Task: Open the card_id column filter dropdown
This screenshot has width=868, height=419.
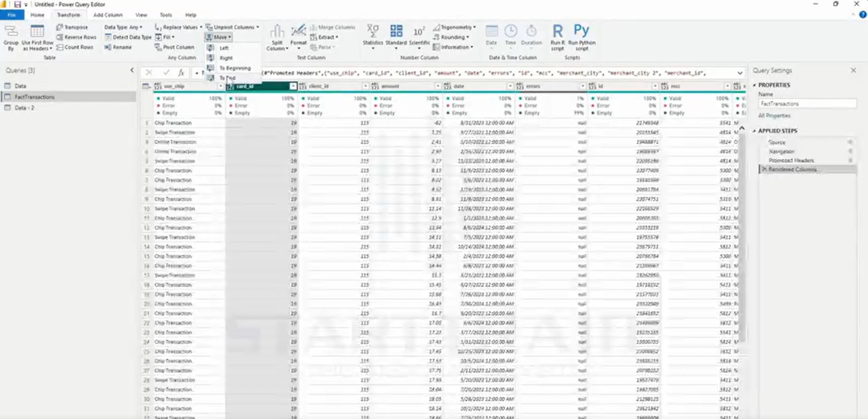Action: point(293,86)
